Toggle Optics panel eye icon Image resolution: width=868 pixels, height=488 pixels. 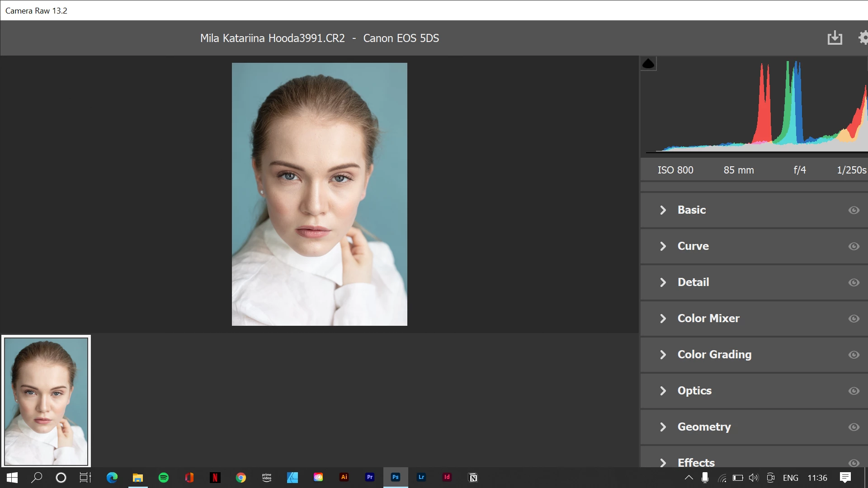coord(854,391)
